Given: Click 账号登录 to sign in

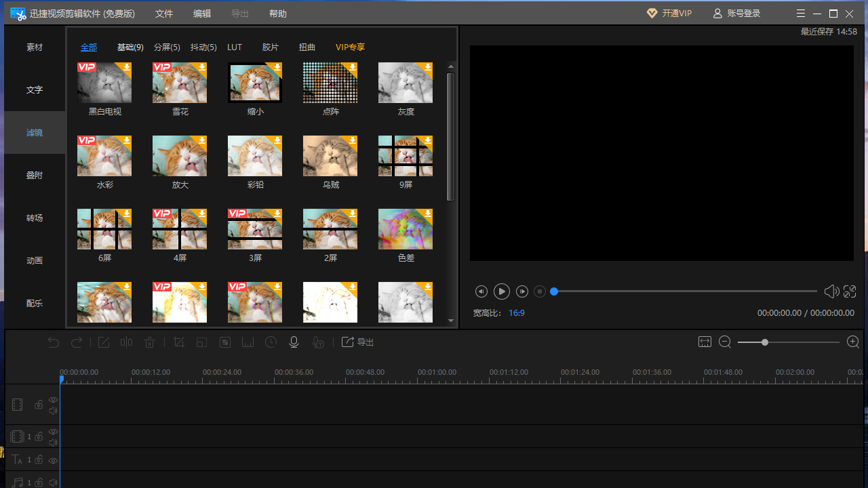Looking at the screenshot, I should pyautogui.click(x=736, y=14).
